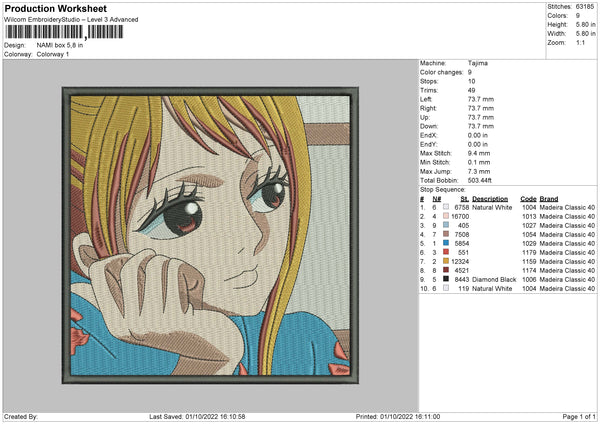Click the 'St.' column header
600x424 pixels.
click(465, 199)
